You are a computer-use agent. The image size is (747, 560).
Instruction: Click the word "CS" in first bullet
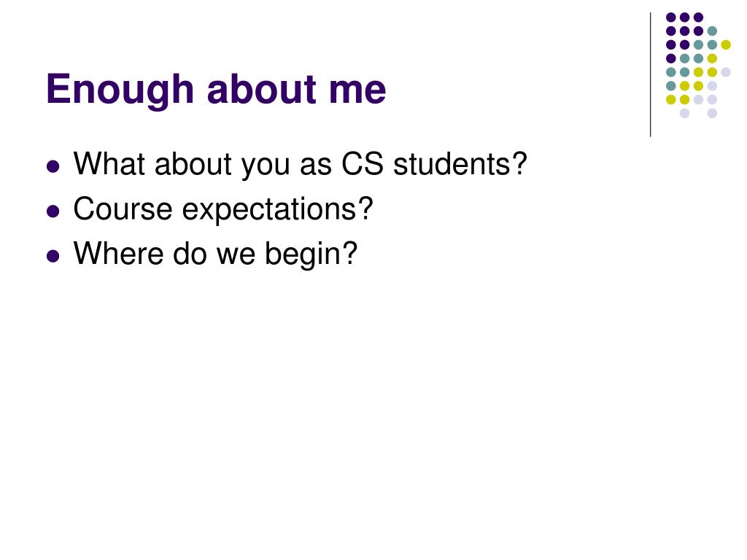coord(363,164)
